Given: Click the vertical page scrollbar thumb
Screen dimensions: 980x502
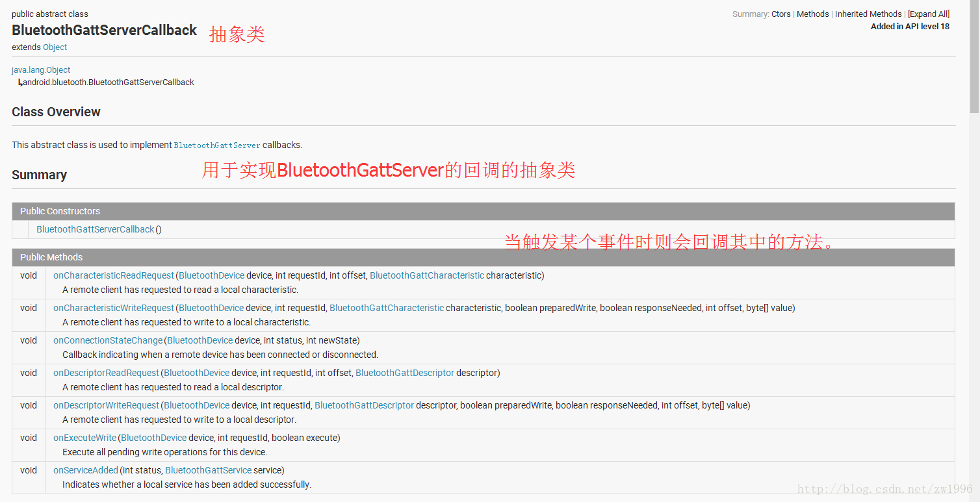Looking at the screenshot, I should click(x=974, y=57).
